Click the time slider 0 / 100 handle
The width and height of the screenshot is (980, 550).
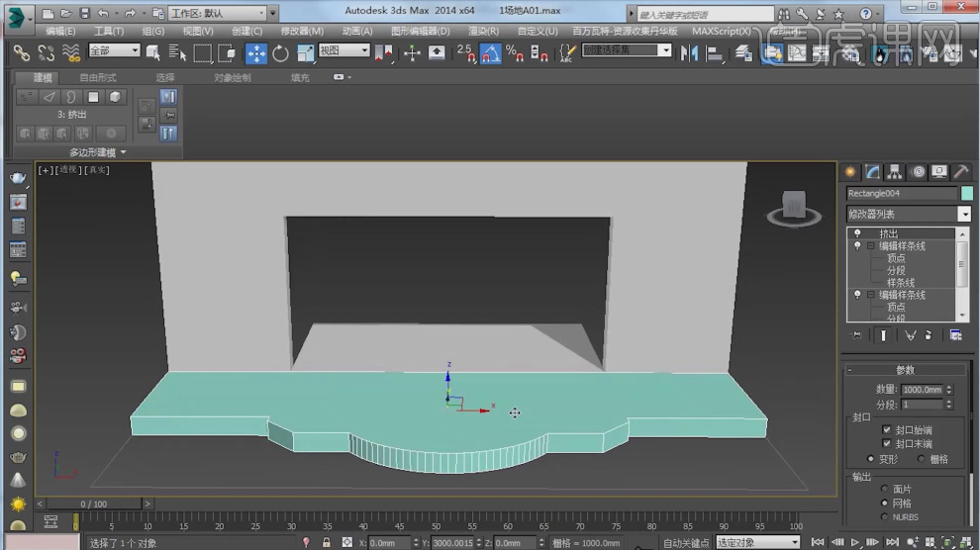(93, 504)
